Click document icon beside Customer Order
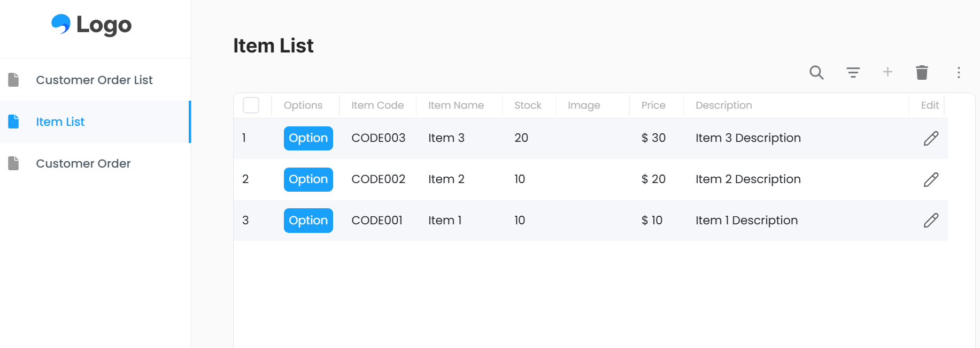980x348 pixels. pos(14,163)
